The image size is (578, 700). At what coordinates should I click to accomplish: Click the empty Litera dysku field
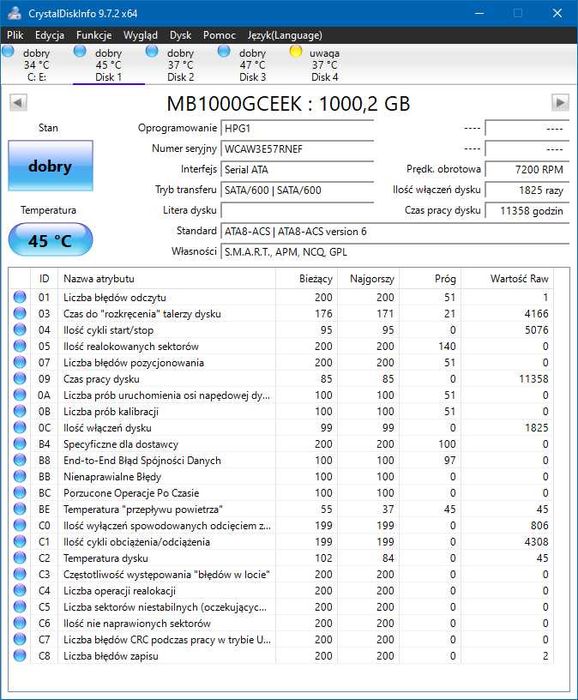(x=297, y=211)
